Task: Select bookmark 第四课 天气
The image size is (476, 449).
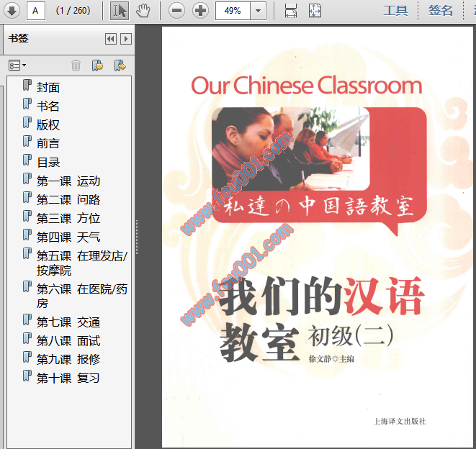Action: tap(68, 237)
